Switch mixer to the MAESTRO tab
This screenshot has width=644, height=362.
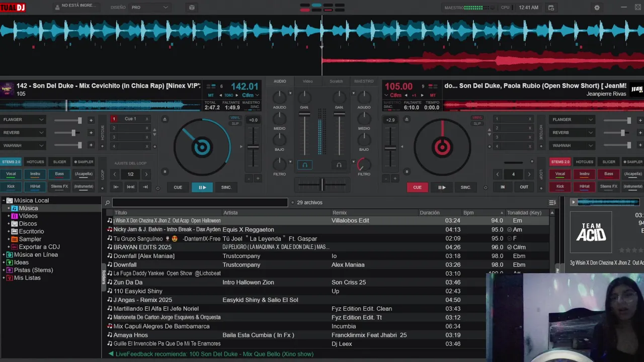coord(364,81)
